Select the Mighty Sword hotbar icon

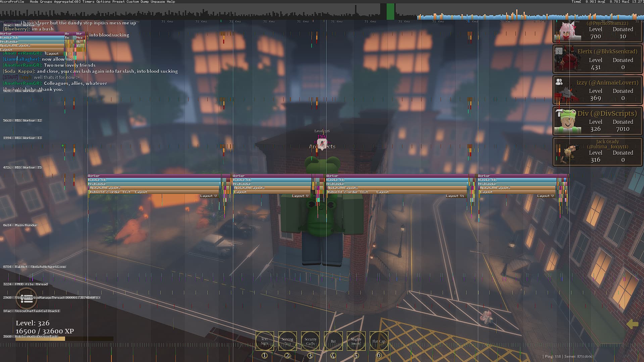click(356, 341)
